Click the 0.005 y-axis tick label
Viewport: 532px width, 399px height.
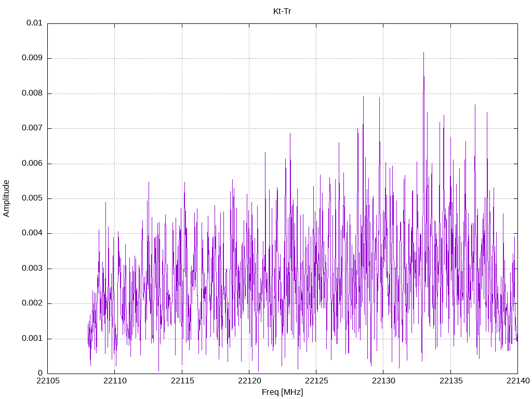pos(32,198)
